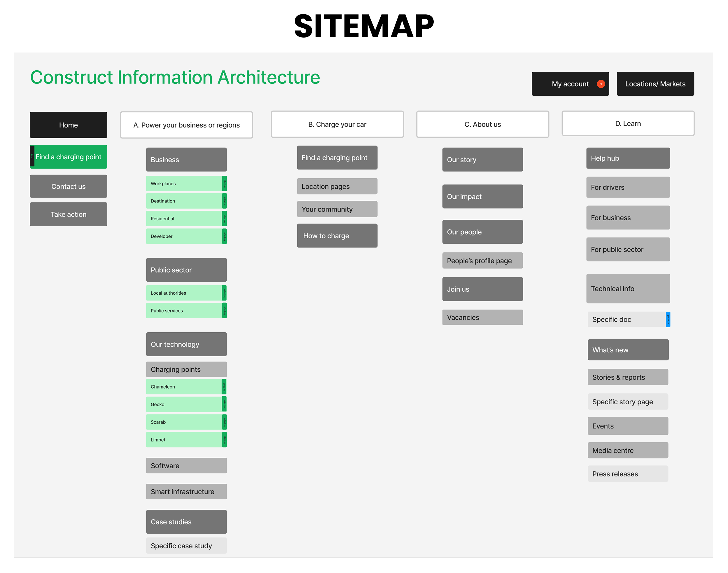Image resolution: width=728 pixels, height=573 pixels.
Task: Click the Developer item
Action: click(186, 236)
